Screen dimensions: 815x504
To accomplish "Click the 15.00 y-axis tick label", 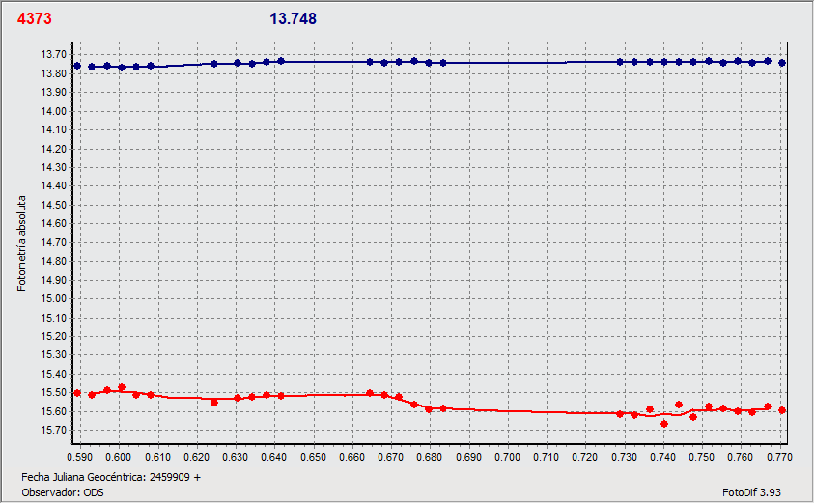I will coord(54,298).
